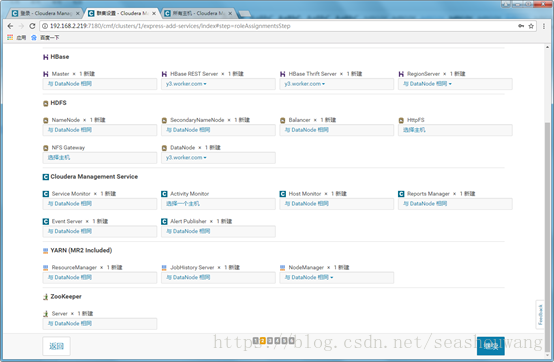554x362 pixels.
Task: Click the ResourceManager role icon
Action: click(46, 268)
